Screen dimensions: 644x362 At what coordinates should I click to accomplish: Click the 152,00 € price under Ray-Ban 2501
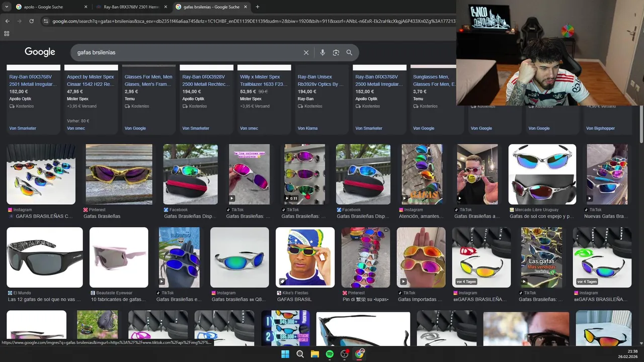click(x=18, y=92)
